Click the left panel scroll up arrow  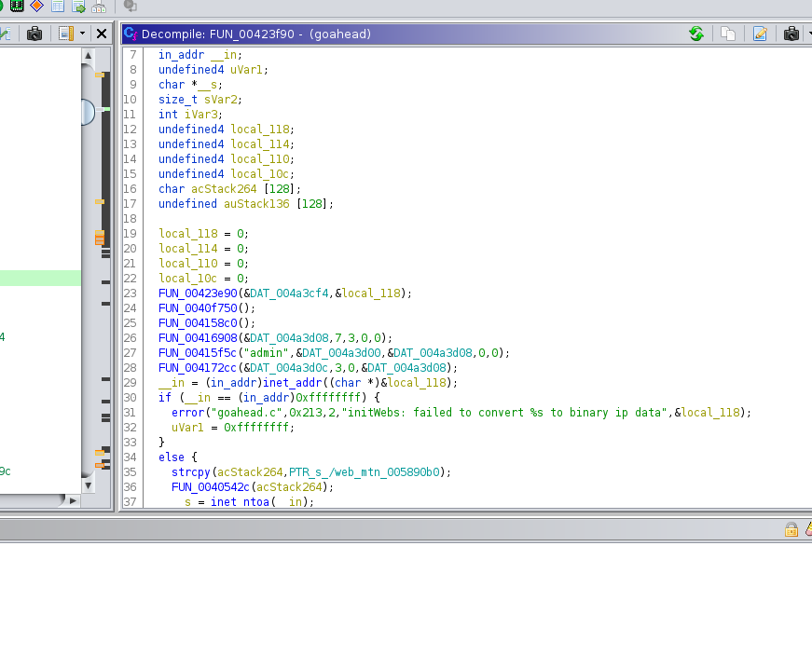pyautogui.click(x=88, y=55)
